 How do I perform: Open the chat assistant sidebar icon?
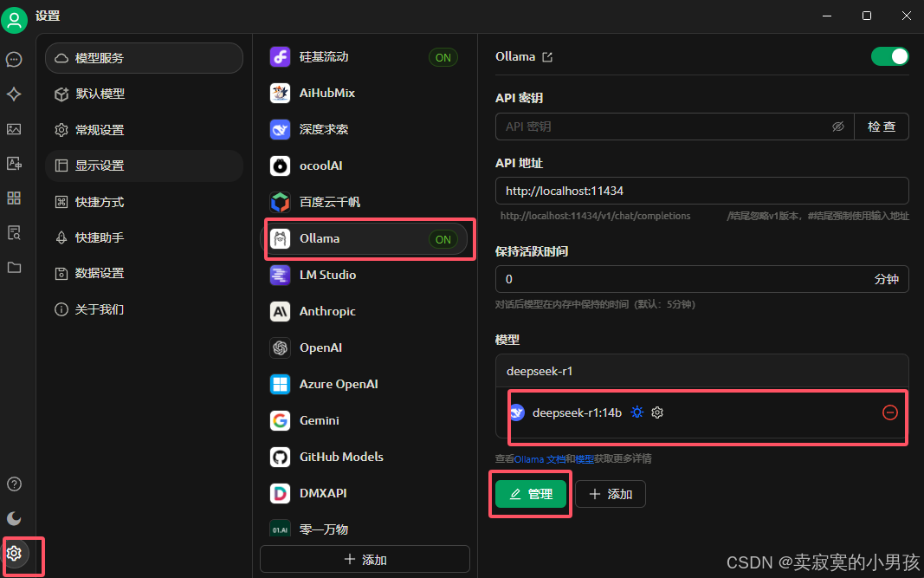click(x=14, y=60)
